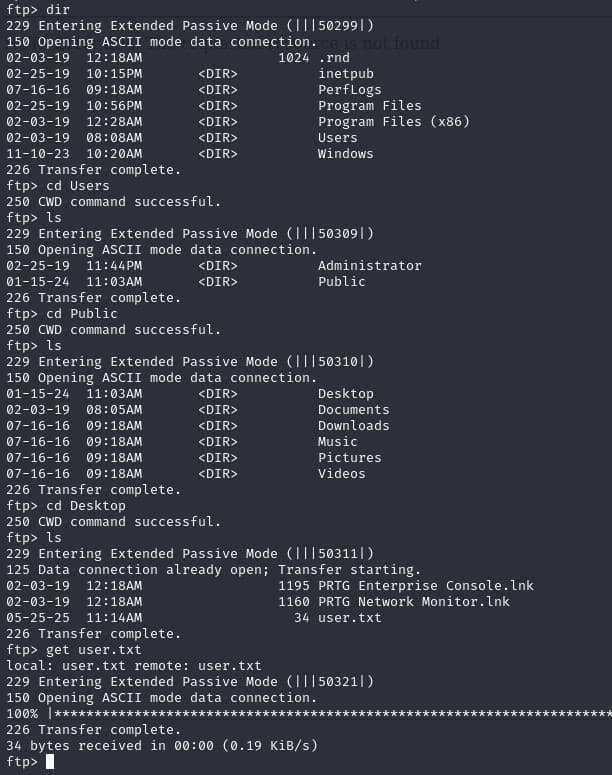The height and width of the screenshot is (775, 612).
Task: Click the Windows directory entry
Action: pos(345,154)
